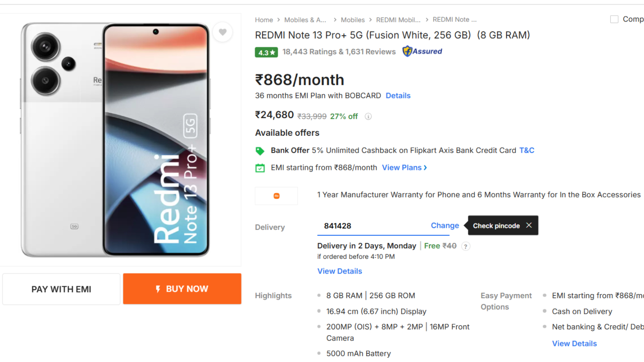Click the Flipkart Assured badge
The image size is (644, 362).
pyautogui.click(x=422, y=51)
